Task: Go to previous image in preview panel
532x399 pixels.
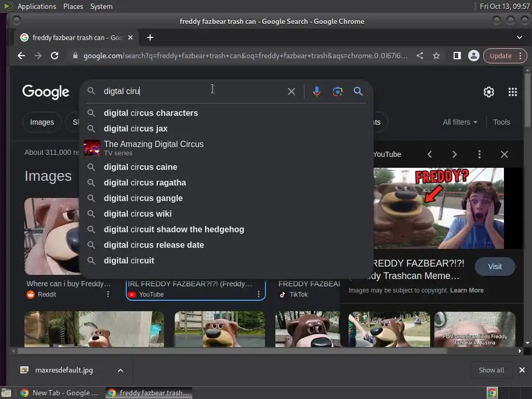Action: [430, 155]
